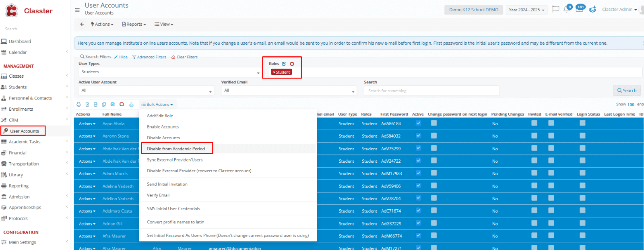The height and width of the screenshot is (250, 644).
Task: Remove the Student role tag
Action: 274,72
